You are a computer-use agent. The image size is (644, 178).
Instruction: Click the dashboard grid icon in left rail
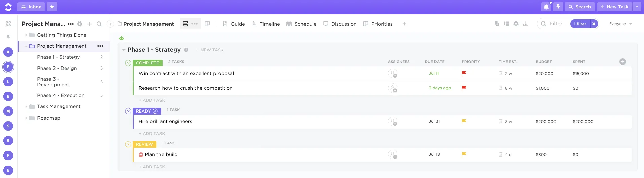pyautogui.click(x=8, y=24)
